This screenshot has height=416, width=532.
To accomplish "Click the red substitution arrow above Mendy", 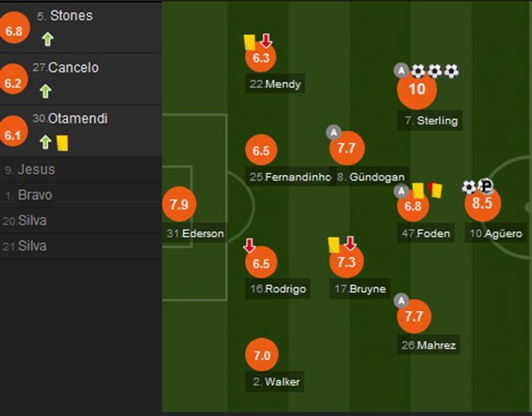I will pos(265,41).
